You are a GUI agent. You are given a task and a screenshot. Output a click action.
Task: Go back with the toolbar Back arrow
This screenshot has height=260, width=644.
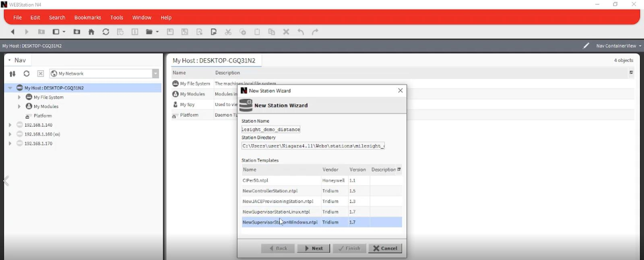pyautogui.click(x=12, y=32)
